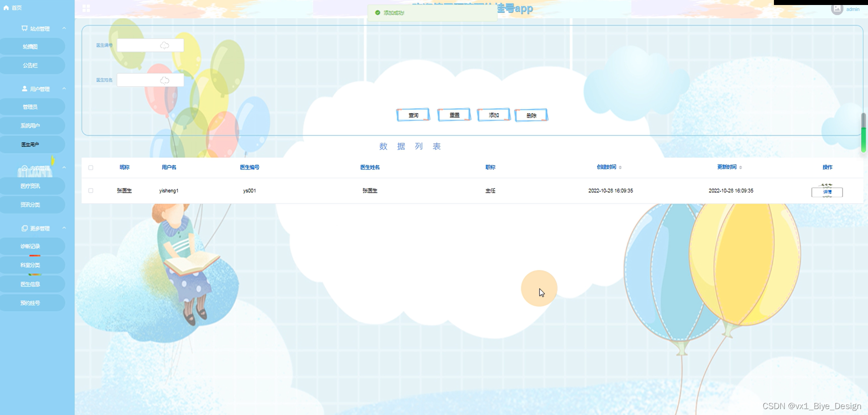The width and height of the screenshot is (868, 415).
Task: Click the home icon beside 首页
Action: [6, 8]
